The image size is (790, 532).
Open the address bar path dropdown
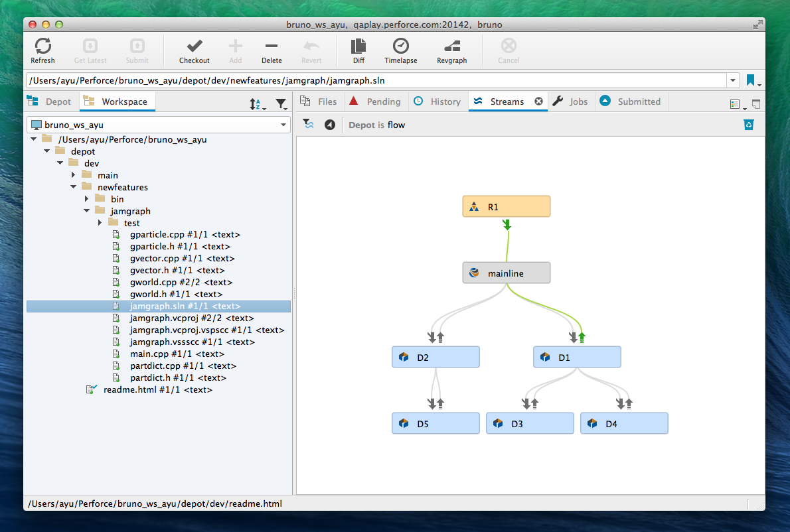click(x=733, y=80)
